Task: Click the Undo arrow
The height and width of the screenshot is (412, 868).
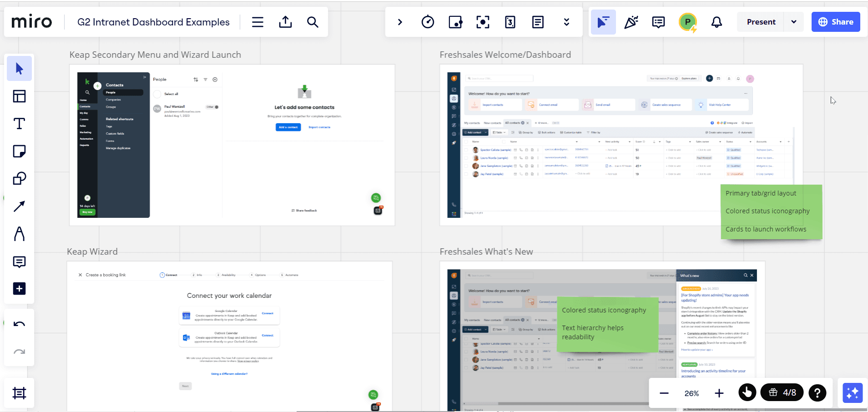Action: point(19,324)
